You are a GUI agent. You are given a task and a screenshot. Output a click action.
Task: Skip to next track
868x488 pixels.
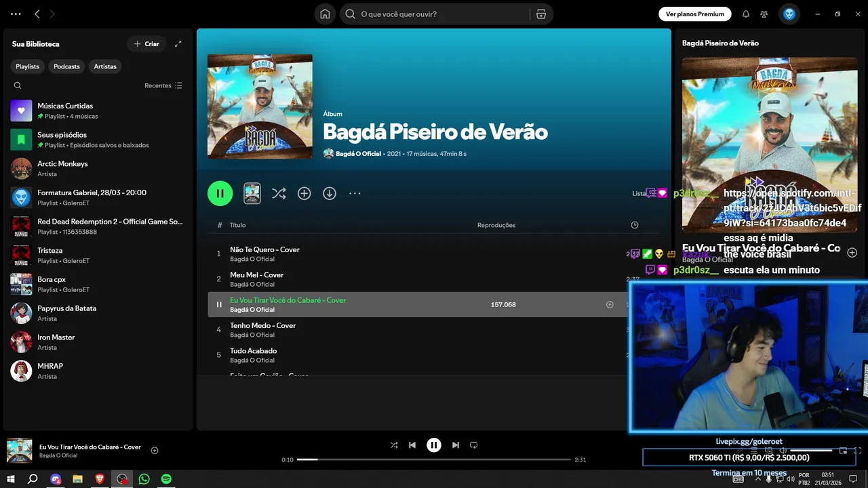456,445
